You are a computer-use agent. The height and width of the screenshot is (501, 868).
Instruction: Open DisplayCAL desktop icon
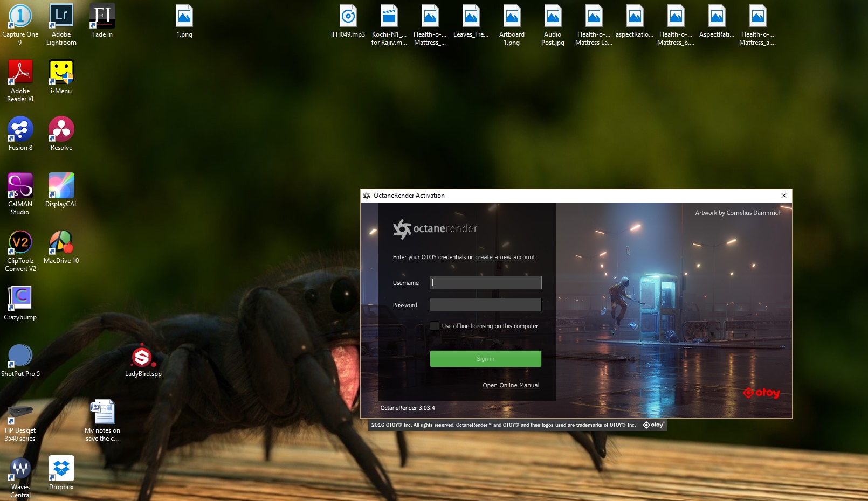click(61, 190)
